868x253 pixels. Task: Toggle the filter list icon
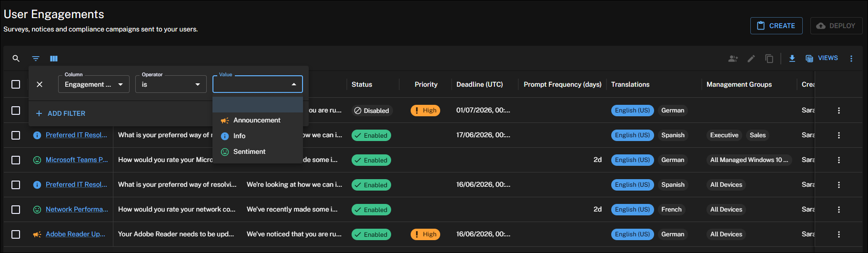pyautogui.click(x=36, y=59)
